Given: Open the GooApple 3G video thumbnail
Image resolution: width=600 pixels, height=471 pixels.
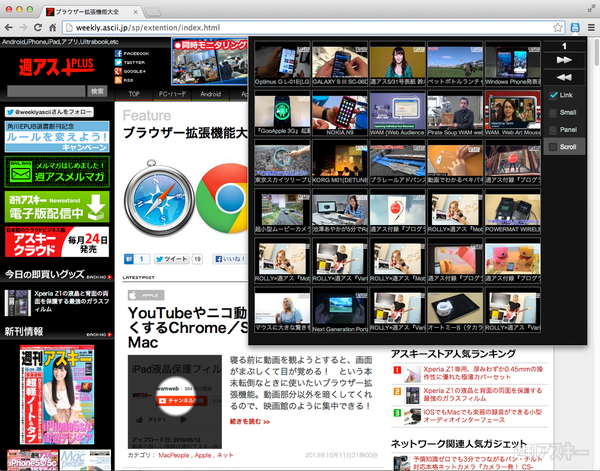Looking at the screenshot, I should [282, 113].
